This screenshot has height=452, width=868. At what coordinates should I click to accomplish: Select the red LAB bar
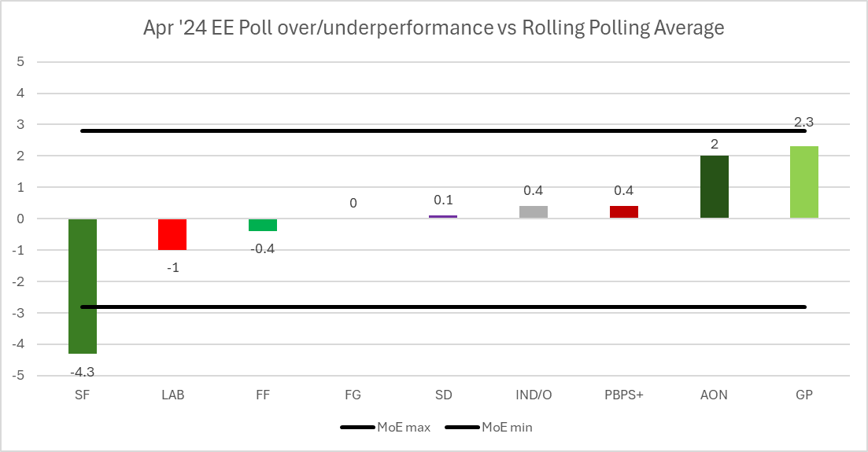(x=172, y=234)
